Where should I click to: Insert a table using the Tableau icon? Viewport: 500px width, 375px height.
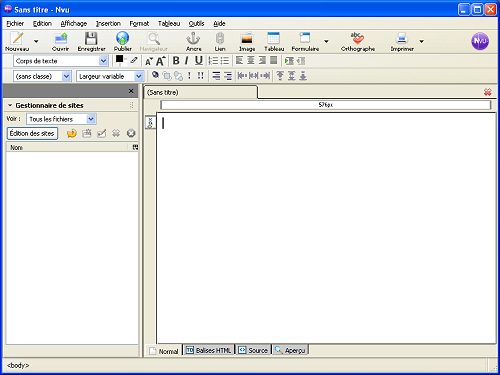274,38
